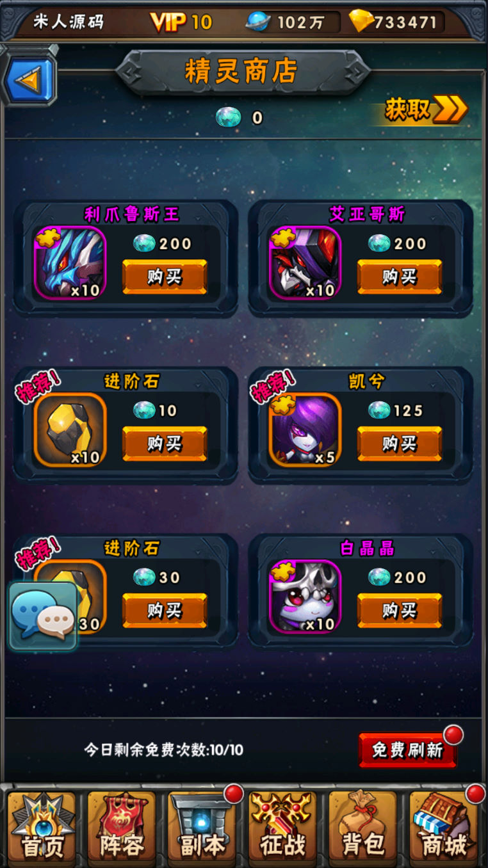
Task: Tap the blue planet coin icon
Action: [x=258, y=22]
